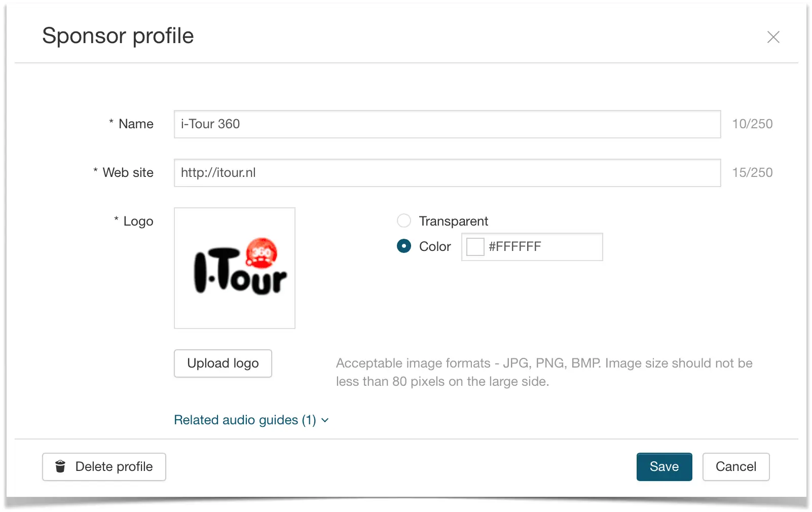Click the i-Tour logo preview image
The width and height of the screenshot is (812, 512).
tap(235, 268)
